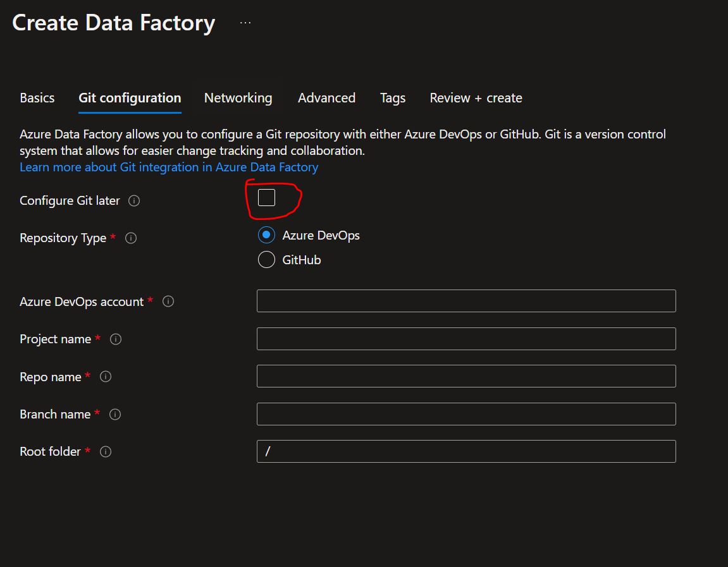Click info icon beside Repository Type
The width and height of the screenshot is (728, 567).
pos(131,238)
